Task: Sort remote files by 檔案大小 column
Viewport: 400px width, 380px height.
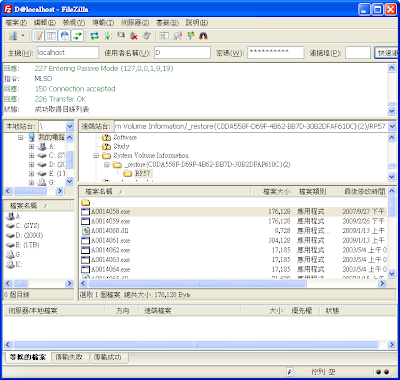Action: pos(272,192)
